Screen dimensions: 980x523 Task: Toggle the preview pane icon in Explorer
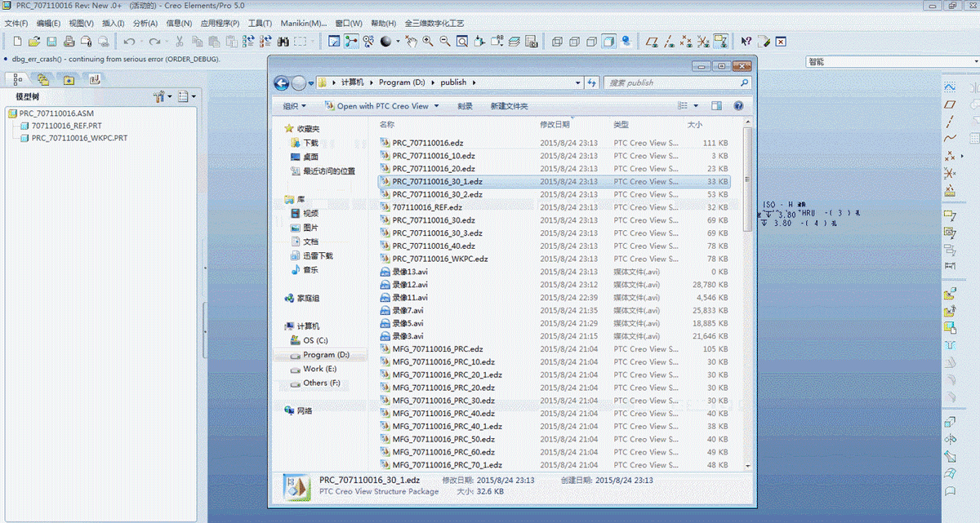716,106
